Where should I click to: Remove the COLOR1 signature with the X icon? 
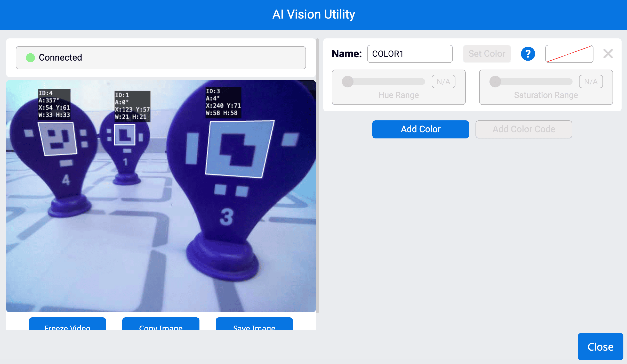(x=608, y=54)
